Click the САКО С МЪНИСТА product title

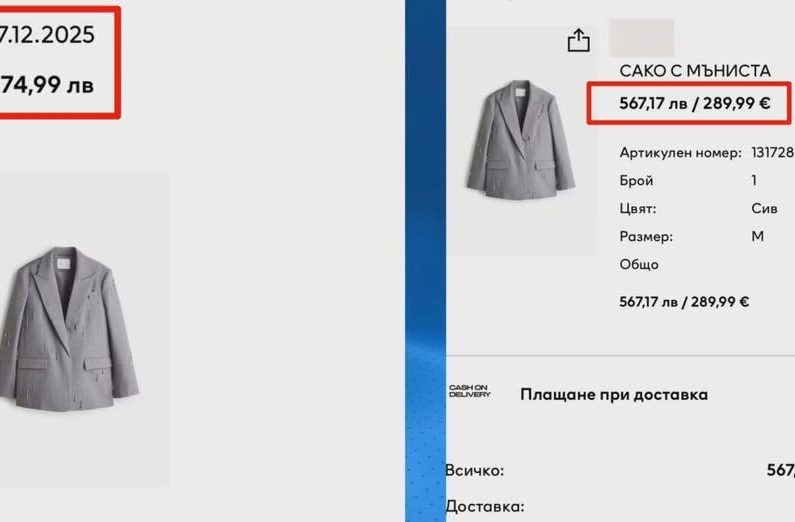tap(695, 71)
